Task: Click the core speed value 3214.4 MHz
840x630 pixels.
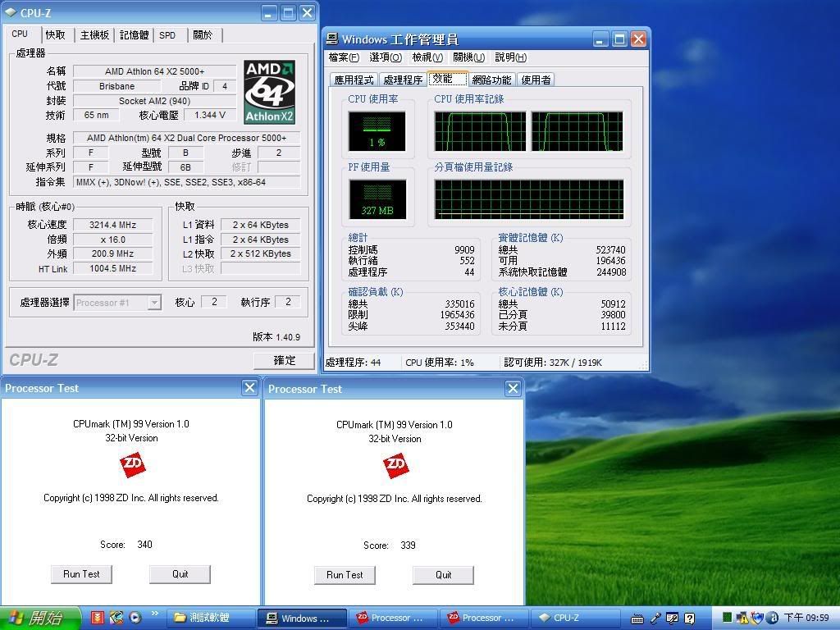Action: (x=112, y=225)
